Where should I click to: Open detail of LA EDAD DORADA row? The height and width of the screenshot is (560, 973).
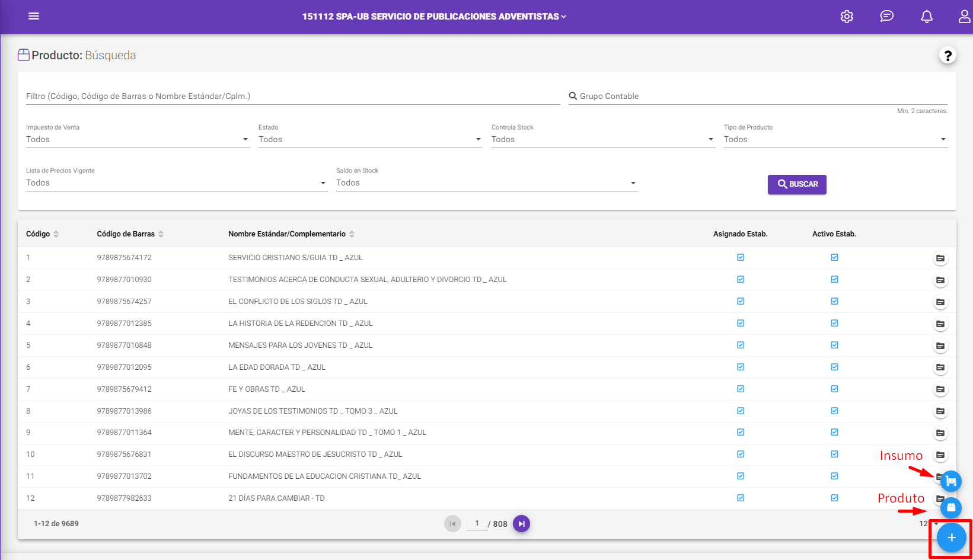[940, 367]
